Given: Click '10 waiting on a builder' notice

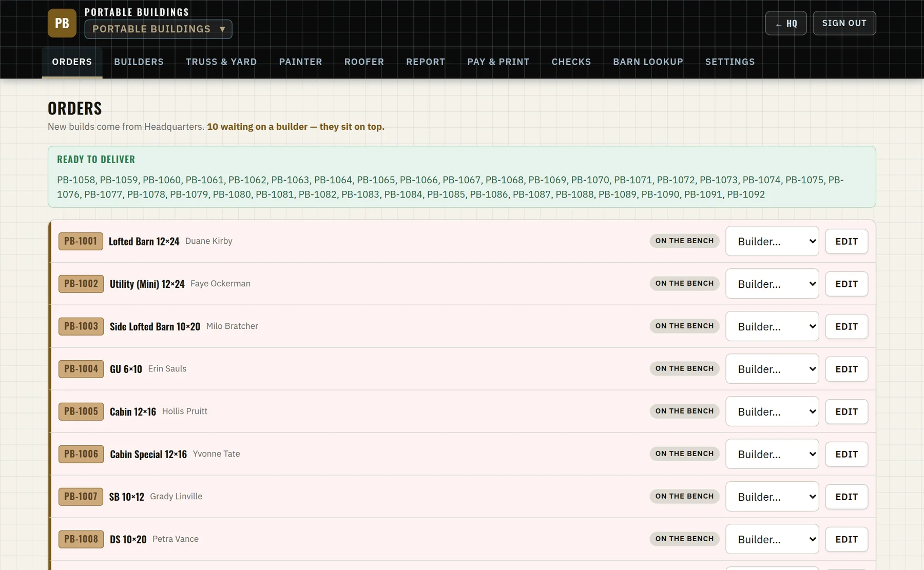Looking at the screenshot, I should 296,127.
